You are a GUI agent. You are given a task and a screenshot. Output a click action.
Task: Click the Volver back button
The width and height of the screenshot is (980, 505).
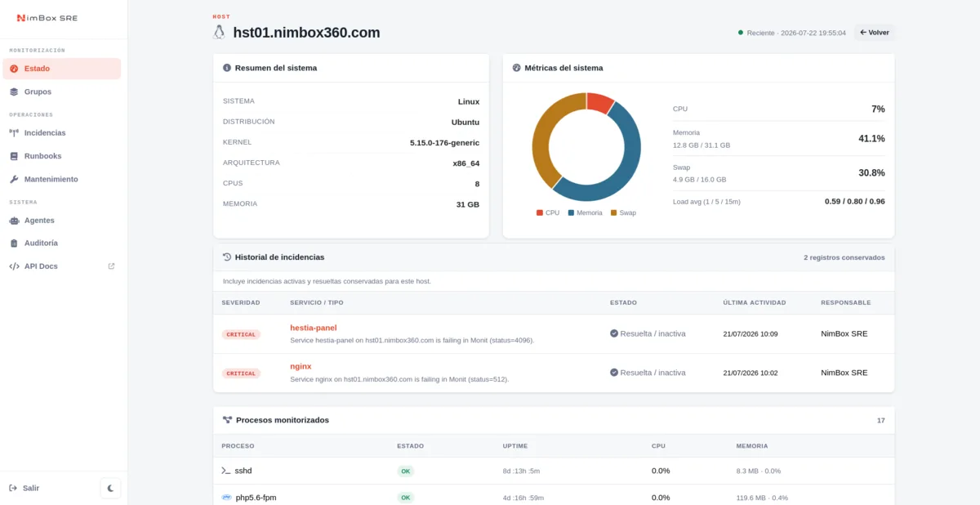pos(875,33)
